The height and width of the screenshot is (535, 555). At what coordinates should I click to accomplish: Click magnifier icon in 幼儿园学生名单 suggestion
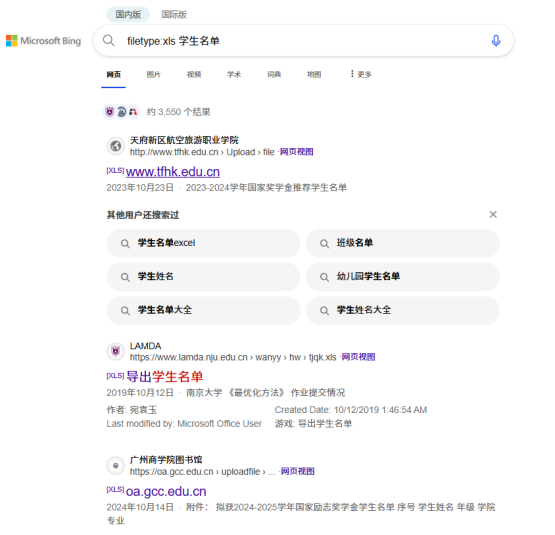pos(324,277)
